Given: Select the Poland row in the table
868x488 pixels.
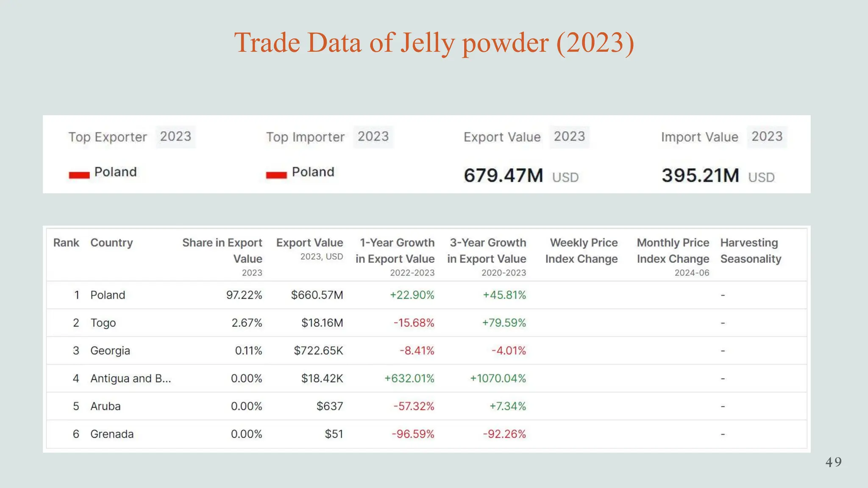Looking at the screenshot, I should point(426,295).
